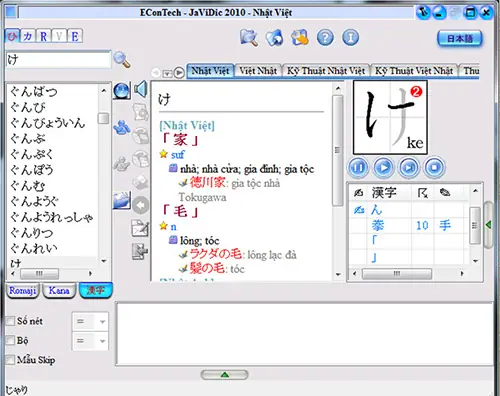Click the history back arrow
500x396 pixels.
[x=156, y=72]
